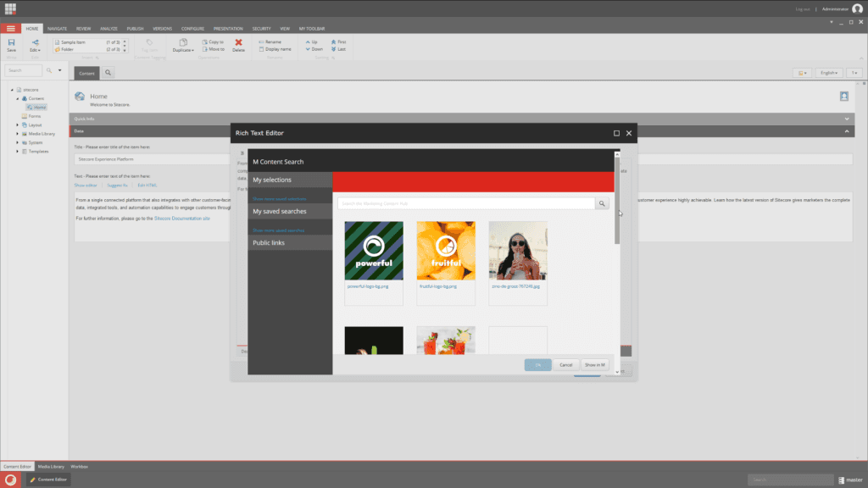Click the Copy to icon
The height and width of the screenshot is (488, 868).
point(205,42)
